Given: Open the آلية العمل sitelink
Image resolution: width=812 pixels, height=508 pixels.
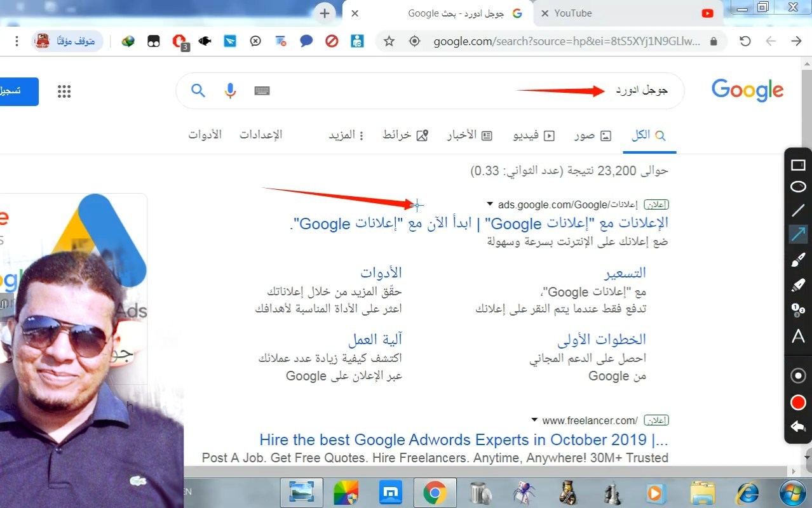Looking at the screenshot, I should [x=375, y=339].
